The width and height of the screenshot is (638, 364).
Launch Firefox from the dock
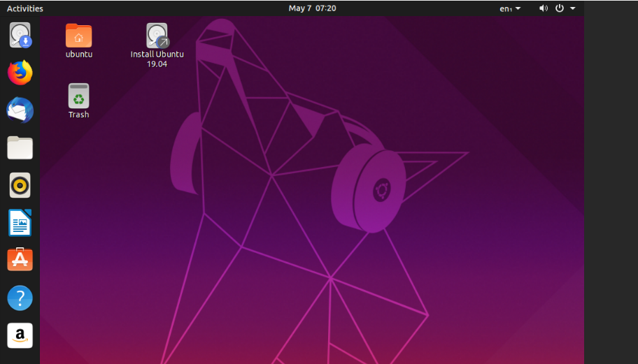click(x=20, y=72)
